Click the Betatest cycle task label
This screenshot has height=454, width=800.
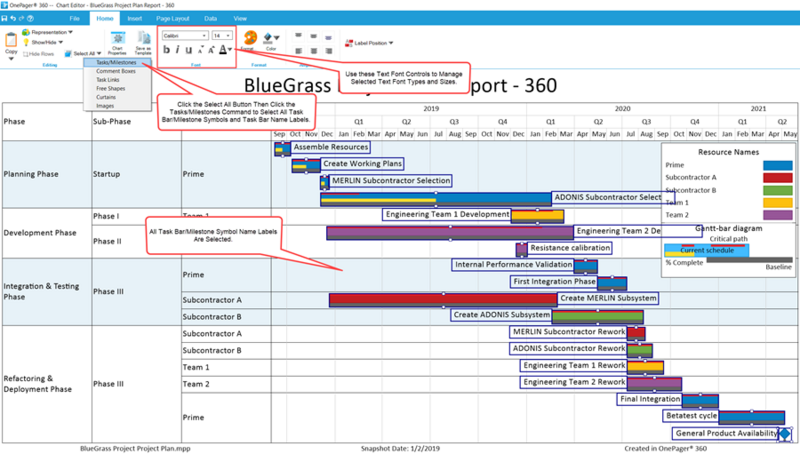691,416
